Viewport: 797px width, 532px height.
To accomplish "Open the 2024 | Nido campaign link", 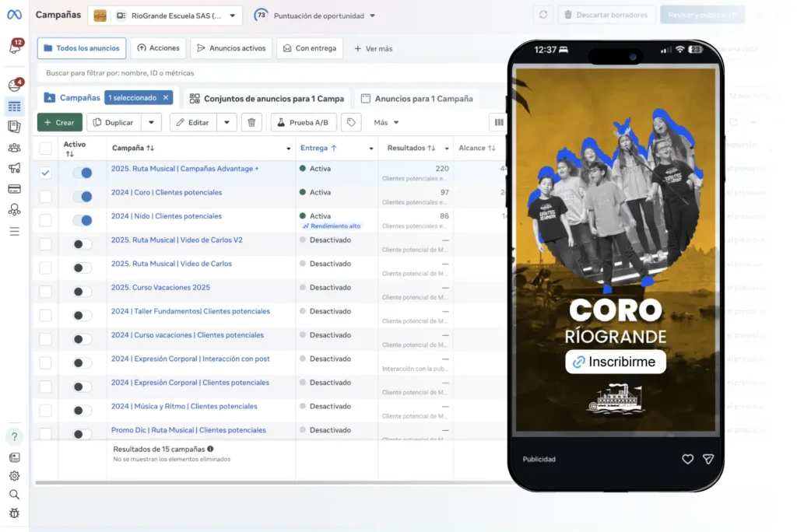I will [167, 216].
